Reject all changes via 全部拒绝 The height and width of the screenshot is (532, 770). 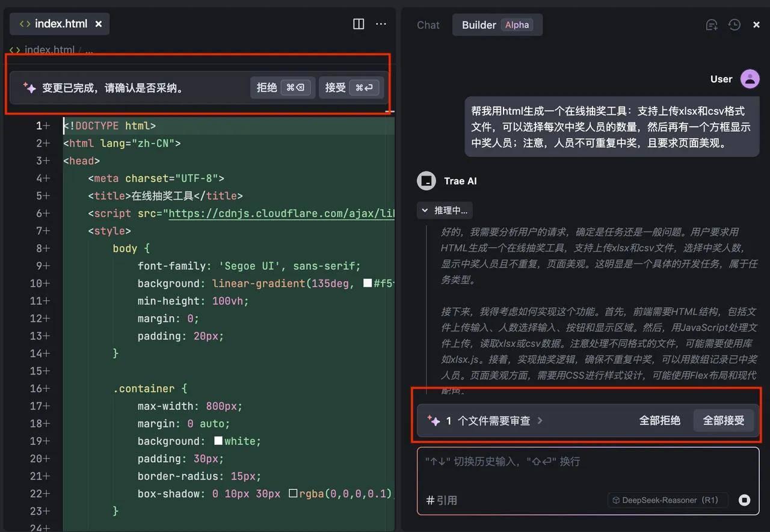pyautogui.click(x=659, y=421)
